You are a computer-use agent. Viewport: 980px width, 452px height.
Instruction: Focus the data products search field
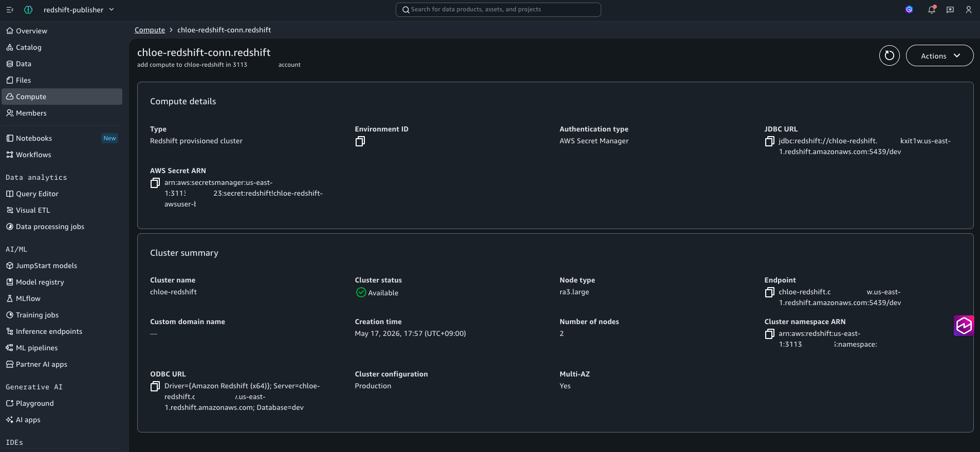tap(498, 10)
